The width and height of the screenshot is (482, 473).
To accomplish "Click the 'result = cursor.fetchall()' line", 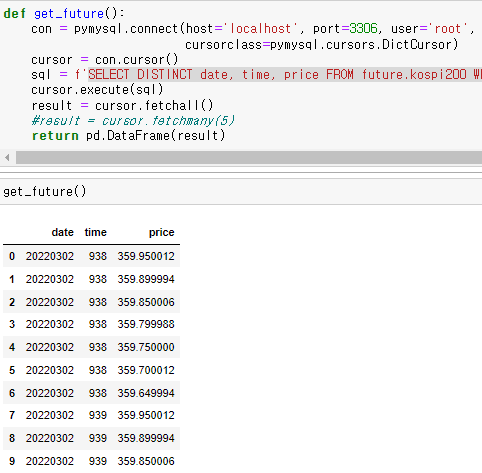I will 122,106.
